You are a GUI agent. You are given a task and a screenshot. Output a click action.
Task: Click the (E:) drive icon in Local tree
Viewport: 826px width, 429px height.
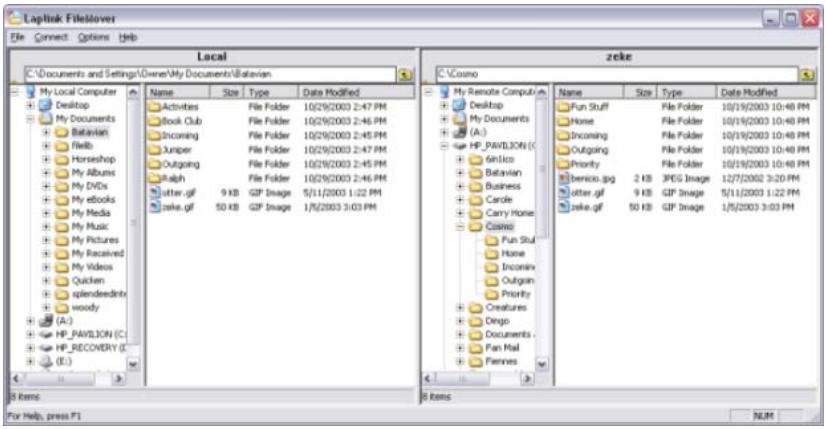click(46, 362)
